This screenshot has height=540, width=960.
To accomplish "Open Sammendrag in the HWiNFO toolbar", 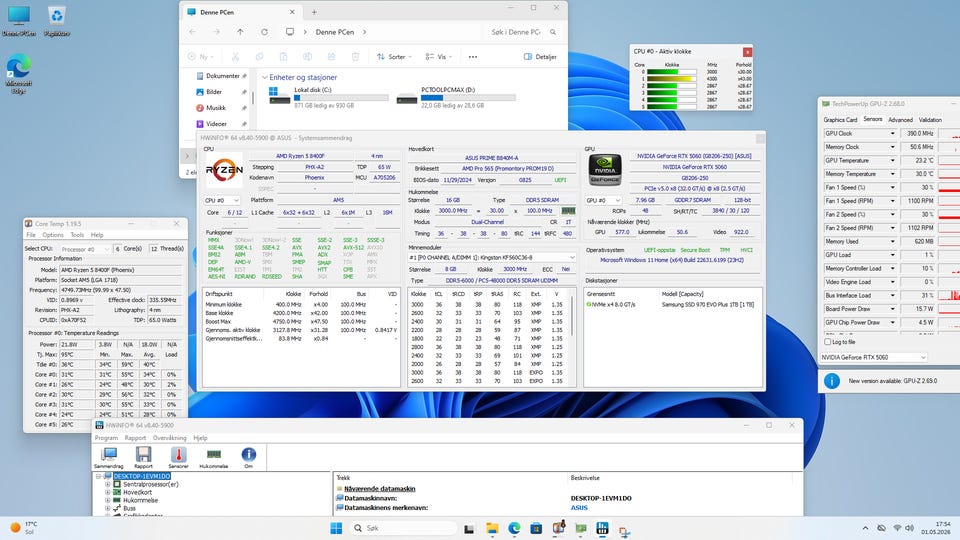I will point(108,457).
